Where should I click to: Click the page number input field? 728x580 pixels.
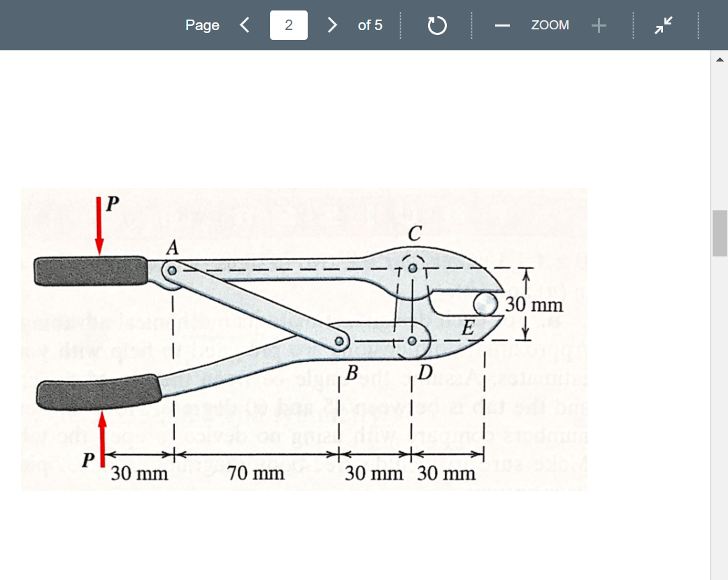[288, 25]
